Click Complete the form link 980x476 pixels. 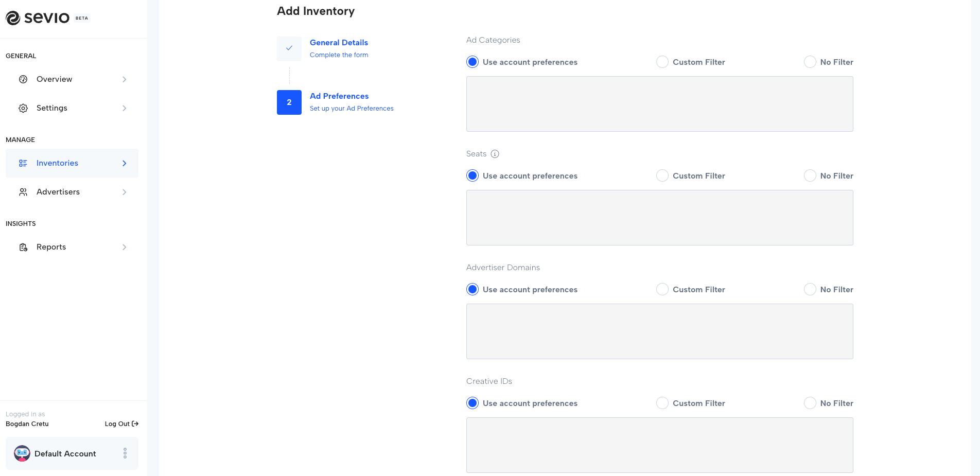coord(339,55)
